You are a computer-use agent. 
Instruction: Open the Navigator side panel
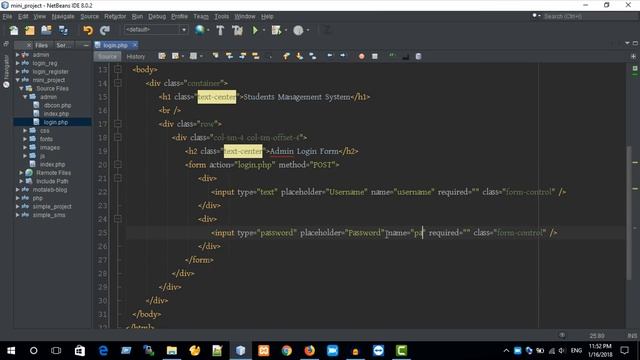coord(6,71)
